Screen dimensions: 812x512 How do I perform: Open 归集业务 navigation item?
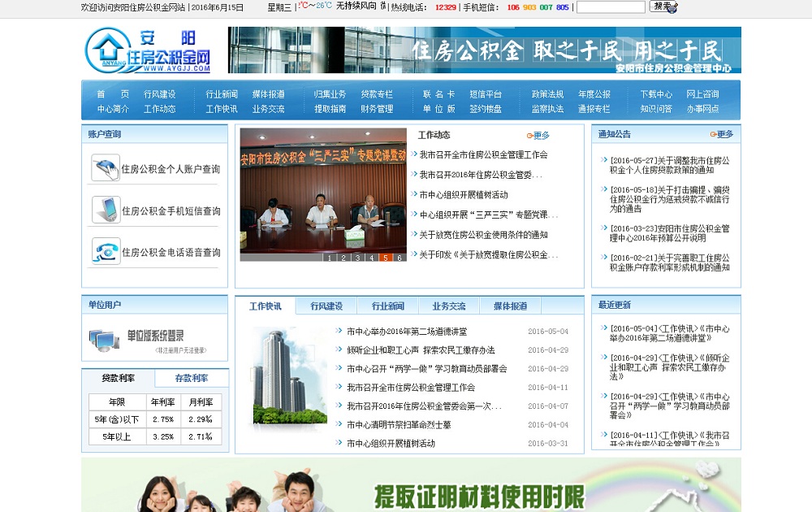tap(330, 94)
